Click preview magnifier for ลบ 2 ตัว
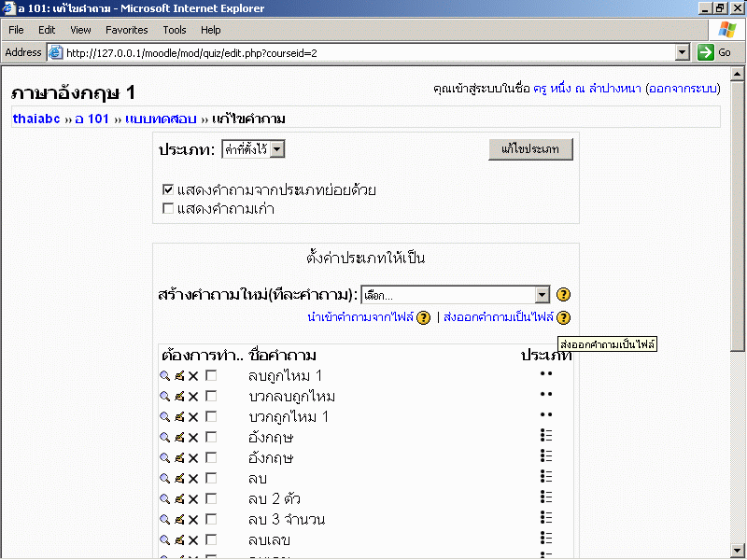This screenshot has height=560, width=747. pos(164,498)
